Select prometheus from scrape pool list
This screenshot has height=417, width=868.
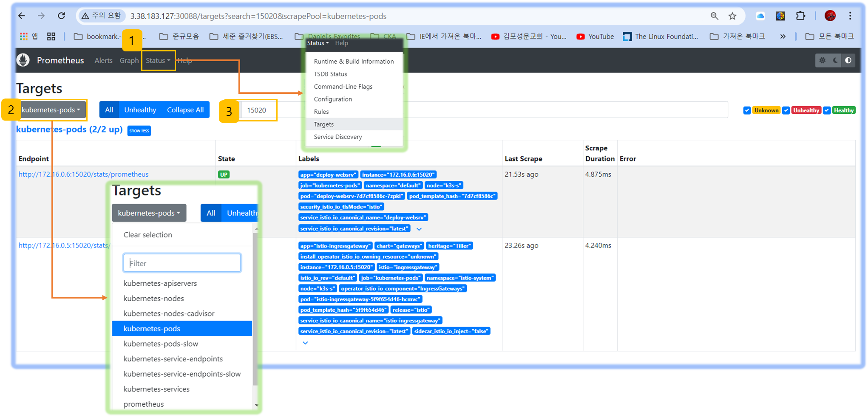(x=182, y=404)
